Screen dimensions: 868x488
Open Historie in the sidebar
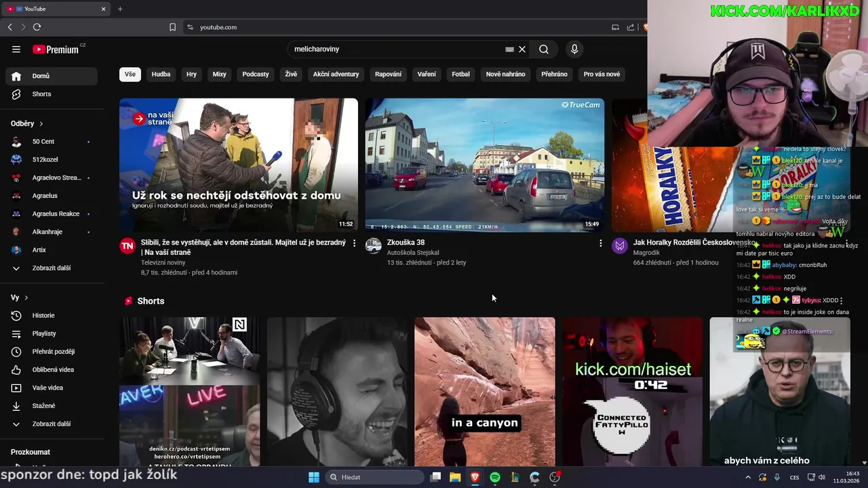point(52,315)
